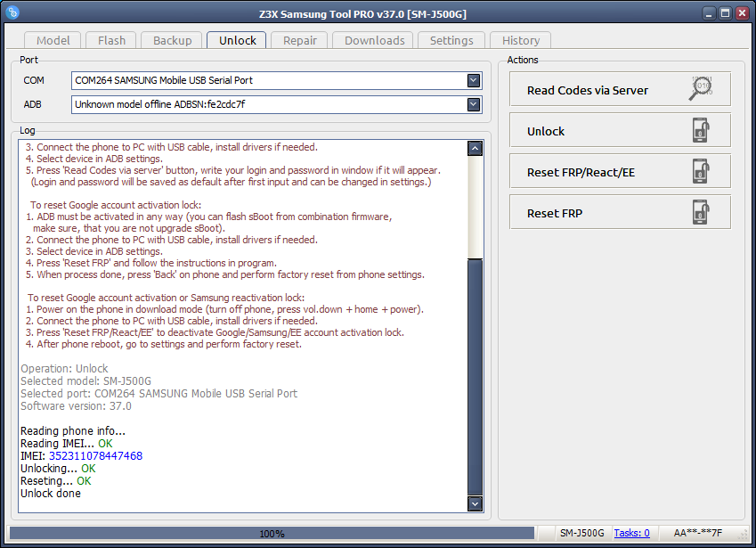Maximize the Z3X Samsung Tool window

725,13
